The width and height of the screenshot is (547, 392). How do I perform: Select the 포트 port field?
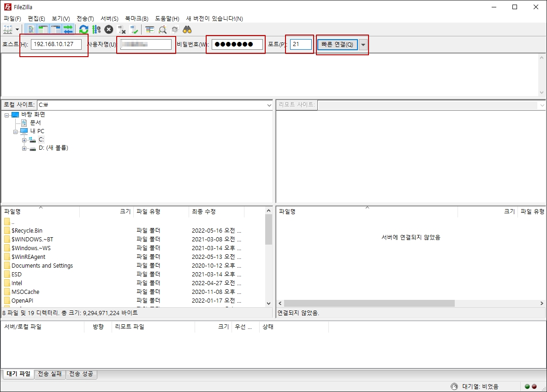301,44
